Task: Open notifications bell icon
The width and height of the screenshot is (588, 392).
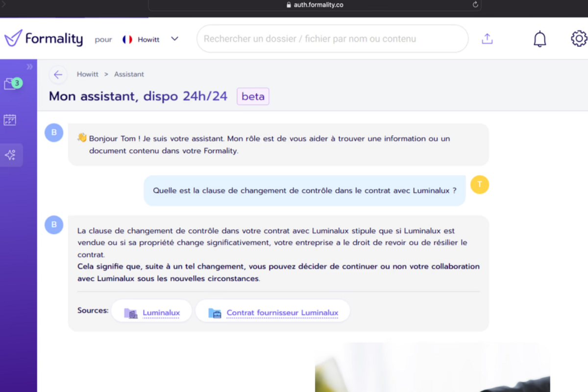Action: tap(539, 39)
